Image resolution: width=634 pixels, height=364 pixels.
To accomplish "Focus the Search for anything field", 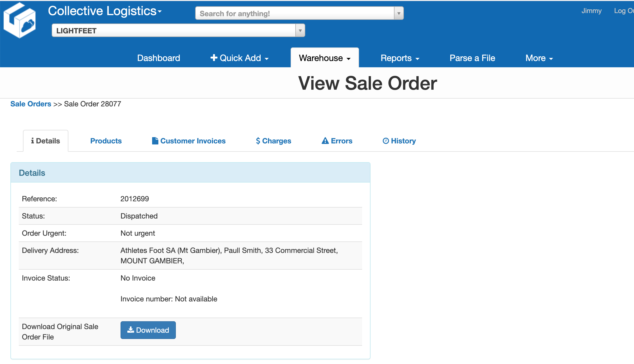I will 295,13.
